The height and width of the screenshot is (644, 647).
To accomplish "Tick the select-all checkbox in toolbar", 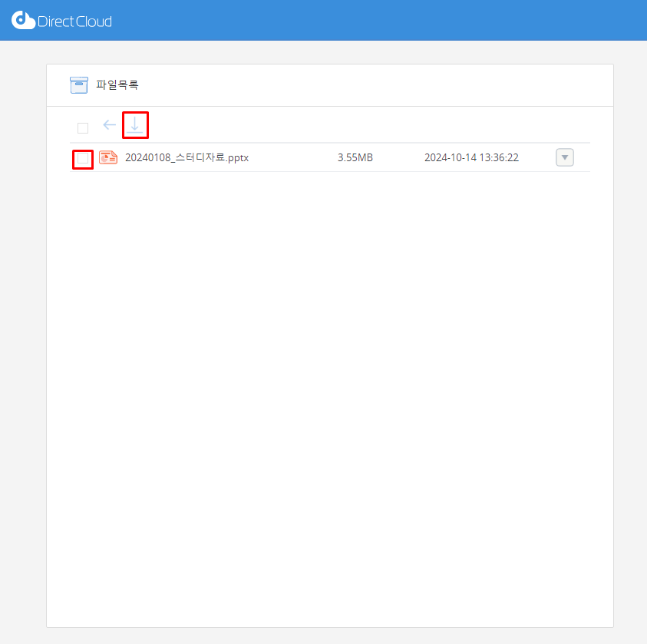I will (x=83, y=128).
